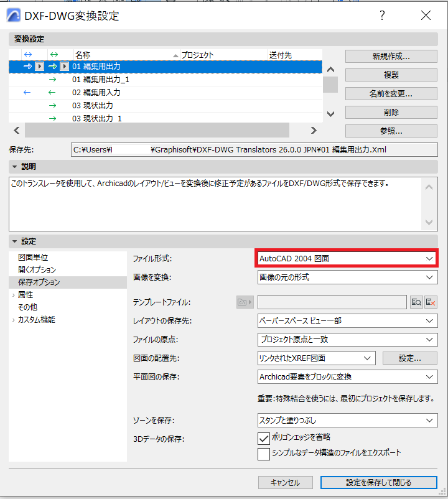
Task: Click the 新規作成... button
Action: pyautogui.click(x=391, y=57)
